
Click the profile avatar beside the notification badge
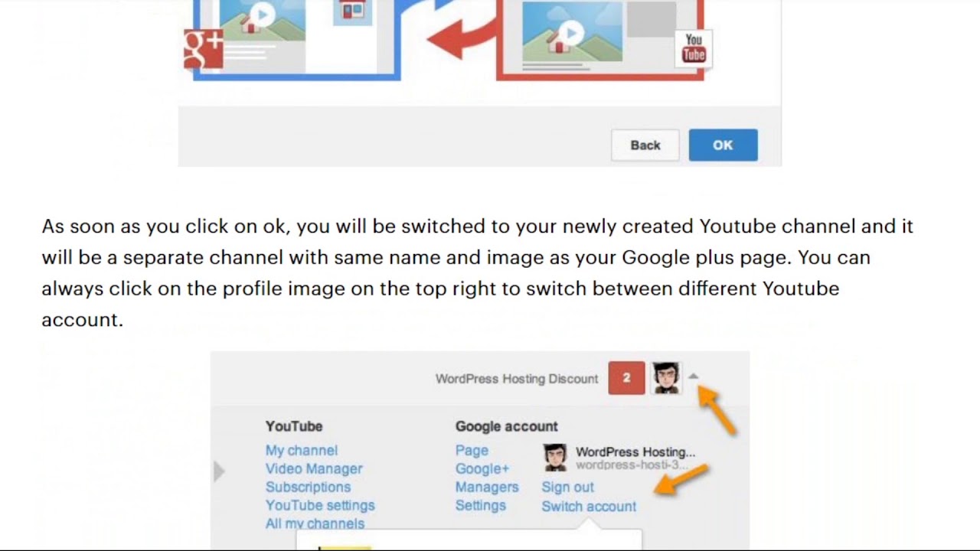(x=666, y=378)
